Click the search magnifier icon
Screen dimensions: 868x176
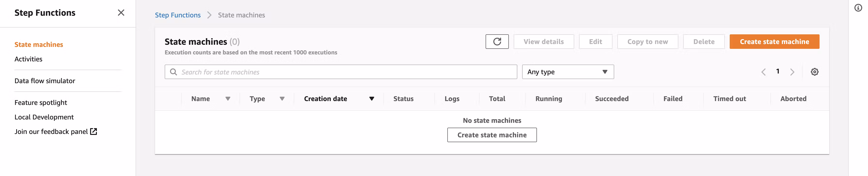pos(174,72)
